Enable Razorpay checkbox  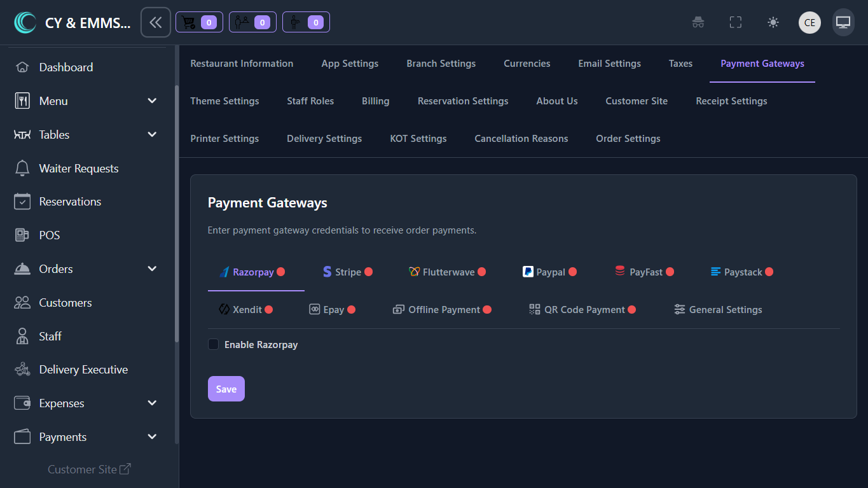214,345
